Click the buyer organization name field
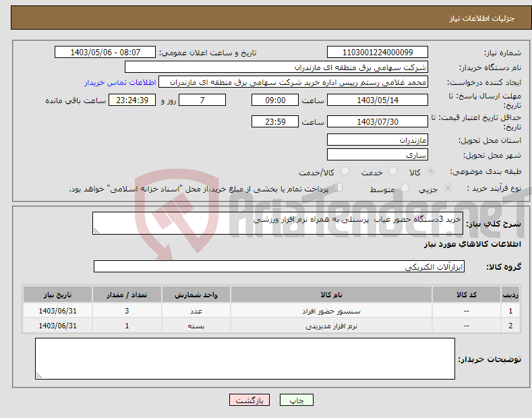Image resolution: width=532 pixels, height=418 pixels. point(276,67)
